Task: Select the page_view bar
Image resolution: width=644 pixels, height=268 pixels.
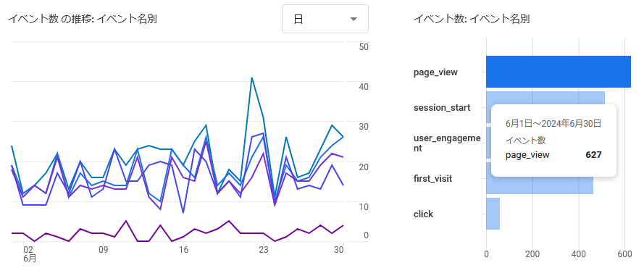Action: (x=559, y=72)
